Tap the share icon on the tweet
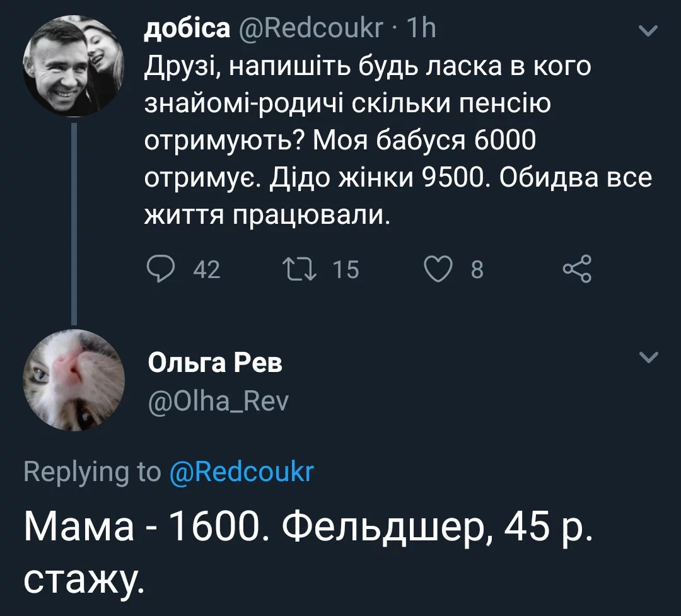 [x=576, y=269]
